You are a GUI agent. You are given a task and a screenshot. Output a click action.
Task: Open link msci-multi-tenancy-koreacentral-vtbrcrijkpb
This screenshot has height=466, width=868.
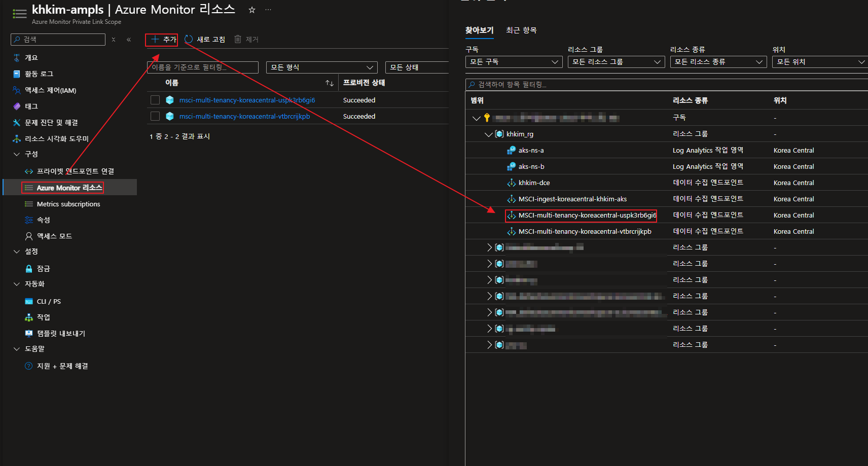pos(244,117)
